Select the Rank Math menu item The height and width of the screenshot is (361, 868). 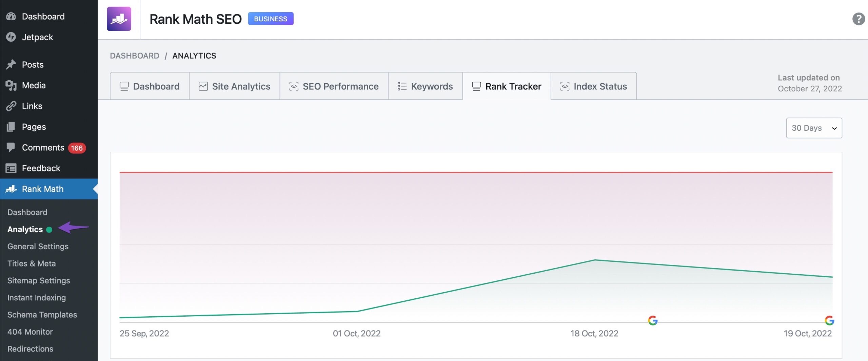[49, 189]
